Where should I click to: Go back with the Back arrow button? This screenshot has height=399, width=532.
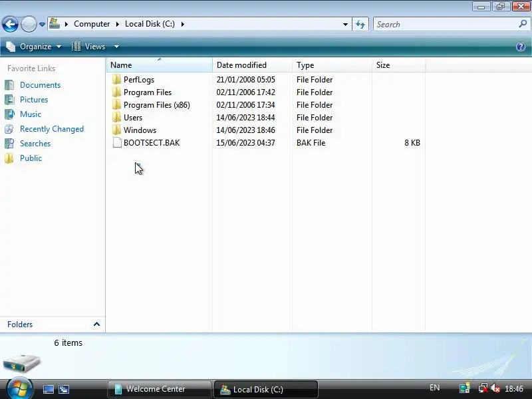(10, 24)
